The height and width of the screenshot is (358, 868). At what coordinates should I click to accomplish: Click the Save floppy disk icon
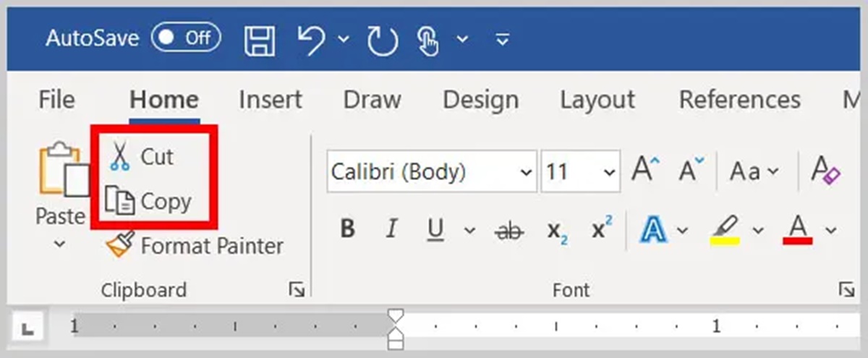click(x=259, y=40)
